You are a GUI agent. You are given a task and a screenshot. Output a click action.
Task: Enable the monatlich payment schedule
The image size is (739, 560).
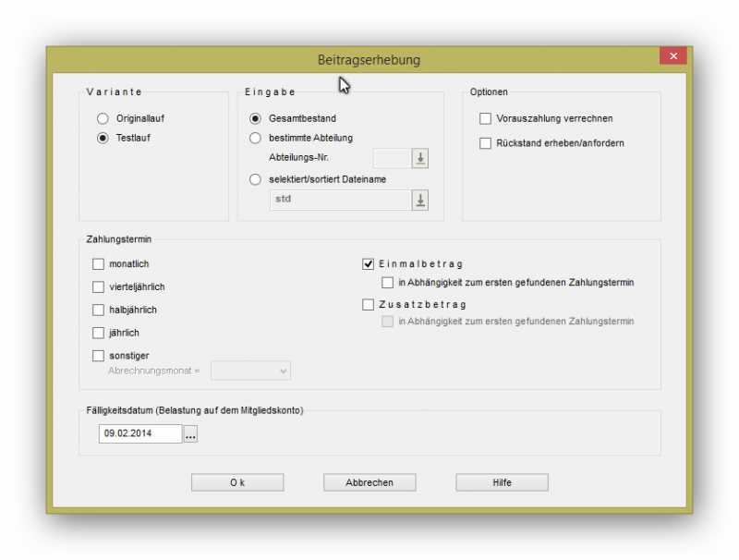pos(99,264)
